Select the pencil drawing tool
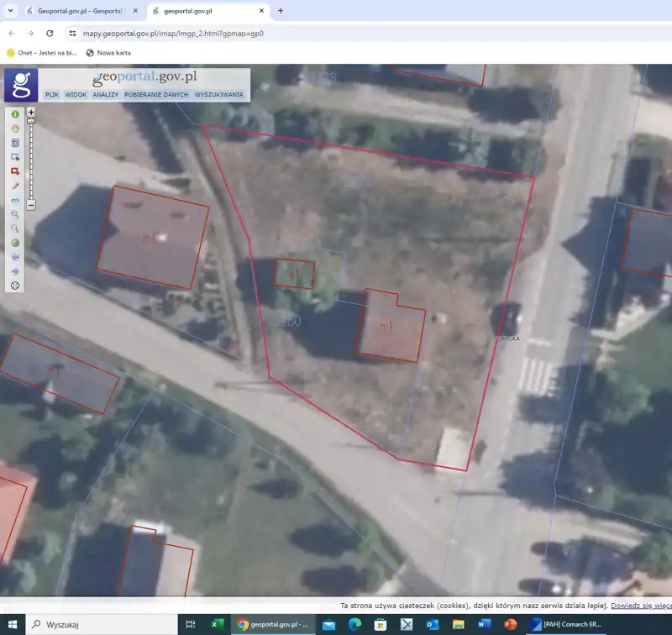 click(15, 186)
